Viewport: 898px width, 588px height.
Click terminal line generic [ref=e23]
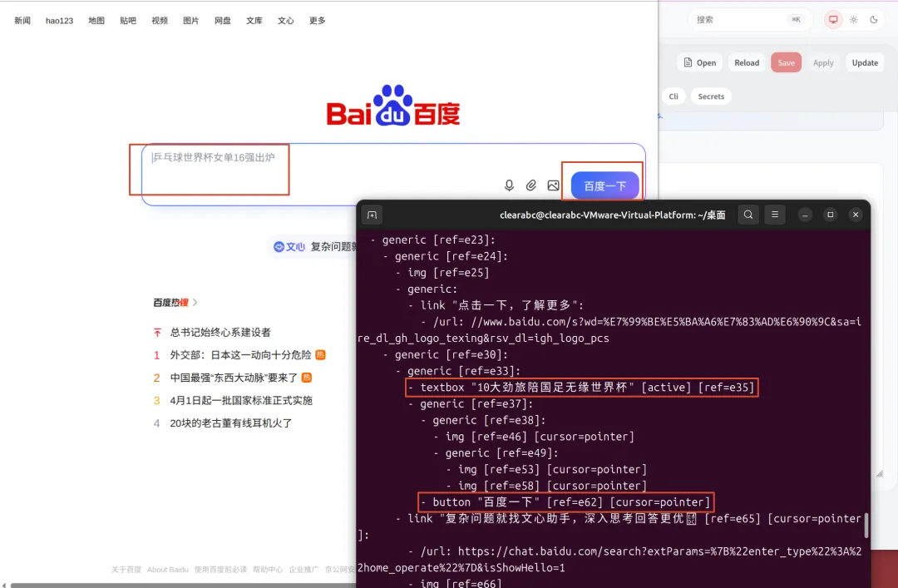pyautogui.click(x=432, y=240)
